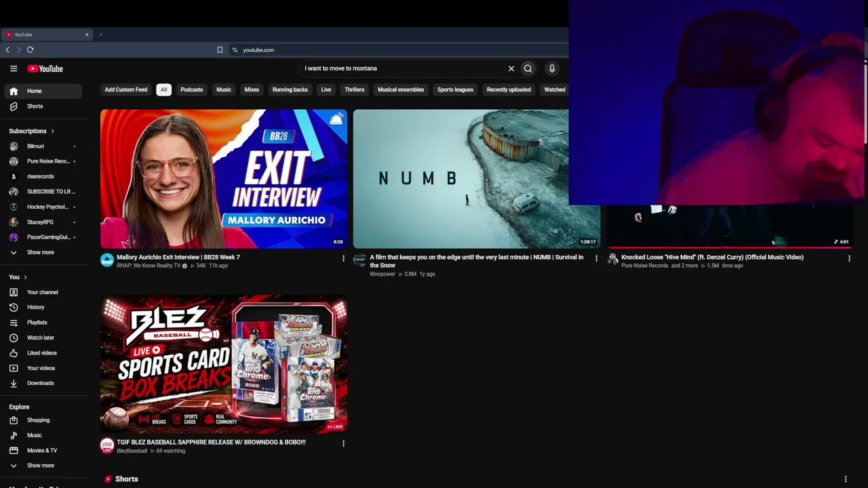
Task: Open Your channel in sidebar
Action: tap(43, 292)
